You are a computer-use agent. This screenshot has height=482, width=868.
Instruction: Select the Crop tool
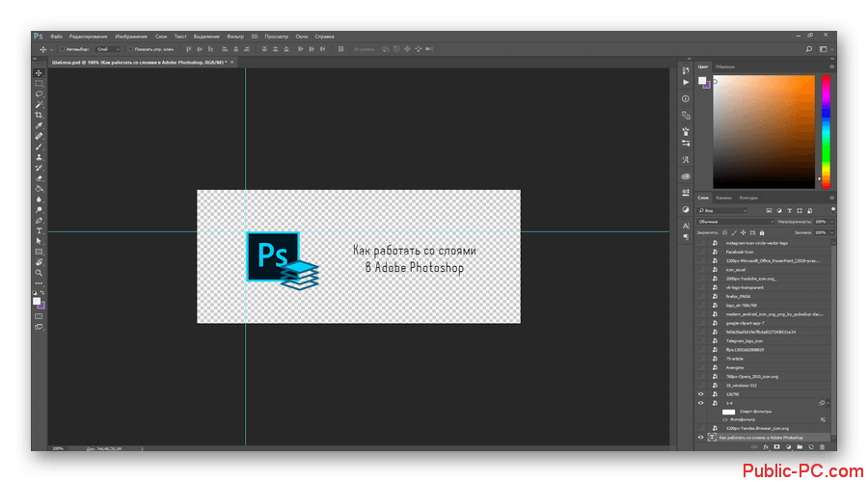[x=39, y=115]
